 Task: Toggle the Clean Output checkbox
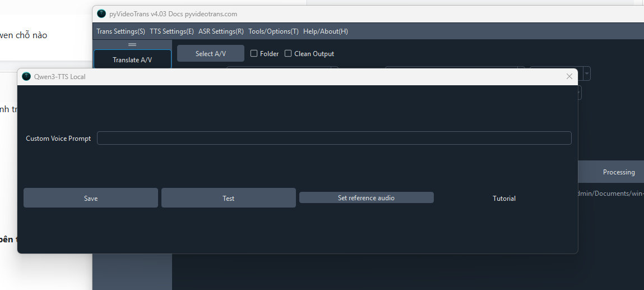pos(288,53)
